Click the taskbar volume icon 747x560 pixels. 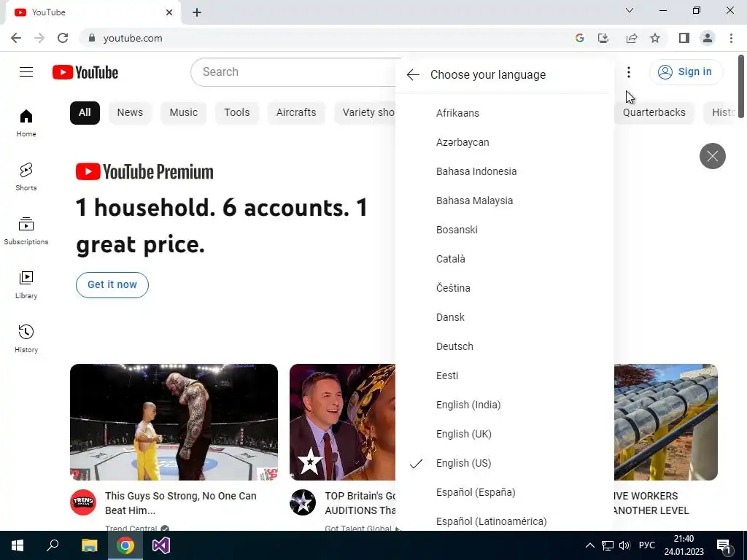pyautogui.click(x=624, y=545)
